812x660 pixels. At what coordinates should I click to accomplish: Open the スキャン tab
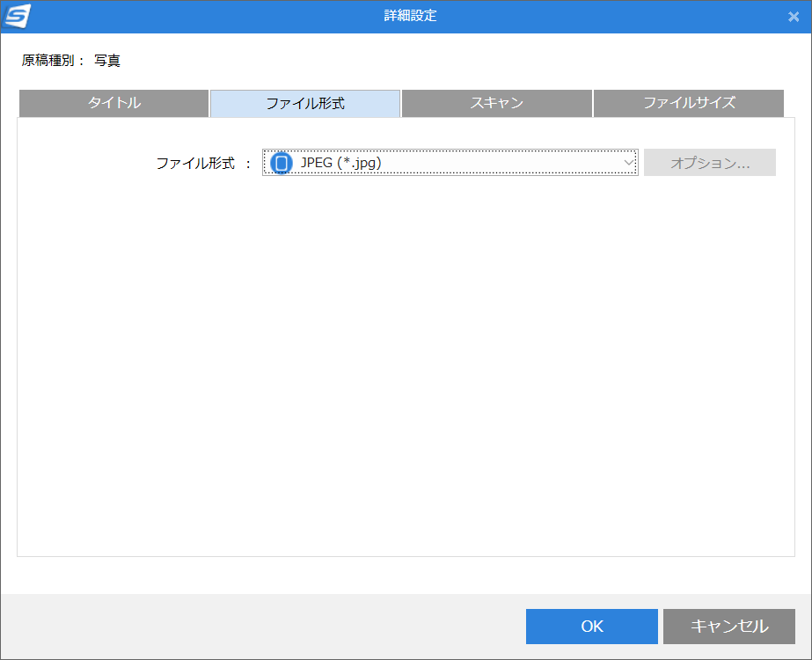(x=497, y=103)
